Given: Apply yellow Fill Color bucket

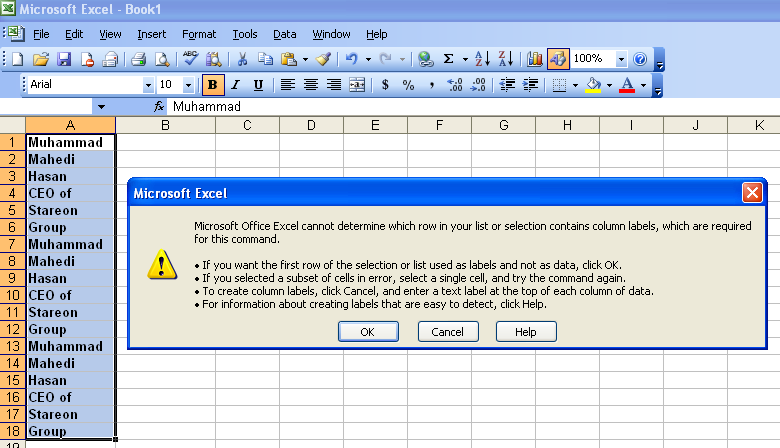Looking at the screenshot, I should [593, 85].
